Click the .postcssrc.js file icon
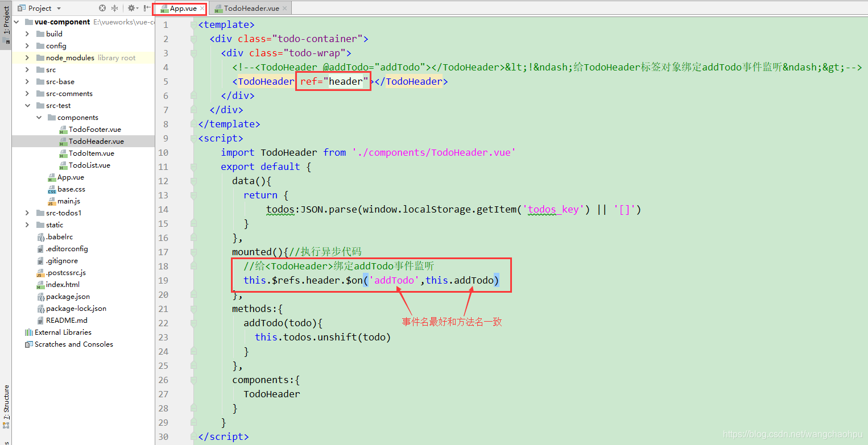Image resolution: width=868 pixels, height=445 pixels. pos(40,273)
